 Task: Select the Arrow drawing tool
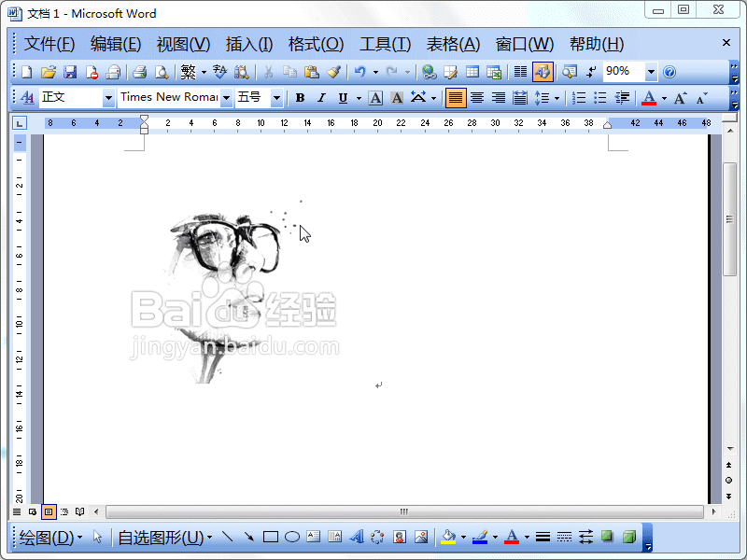click(x=248, y=538)
